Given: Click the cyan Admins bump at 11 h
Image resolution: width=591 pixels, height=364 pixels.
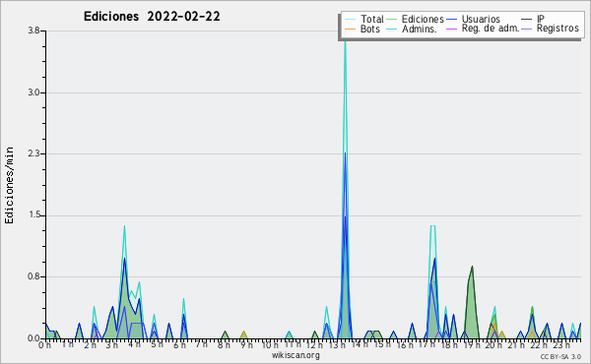Looking at the screenshot, I should click(289, 334).
